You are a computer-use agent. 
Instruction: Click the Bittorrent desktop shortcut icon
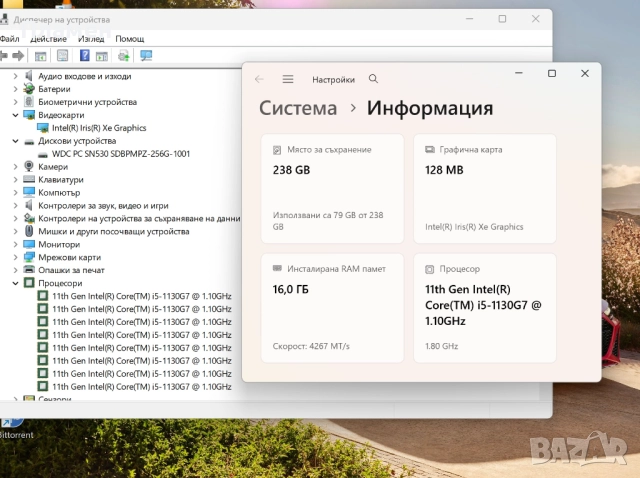(x=11, y=422)
